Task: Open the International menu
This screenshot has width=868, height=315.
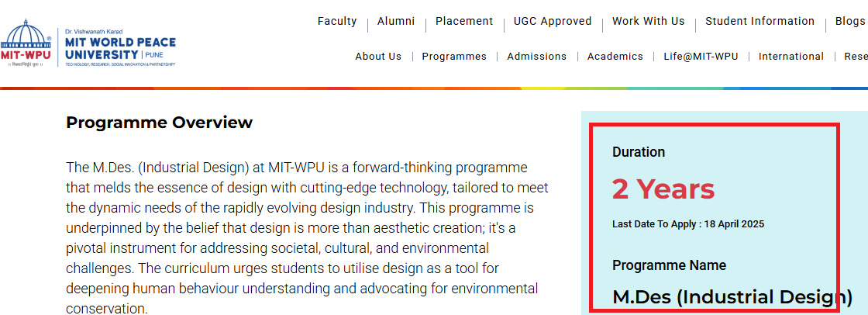Action: coord(791,57)
